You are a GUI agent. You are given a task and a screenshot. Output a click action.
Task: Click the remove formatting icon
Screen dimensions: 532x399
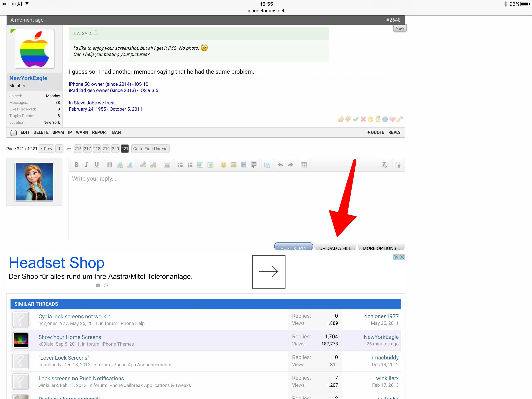point(384,165)
